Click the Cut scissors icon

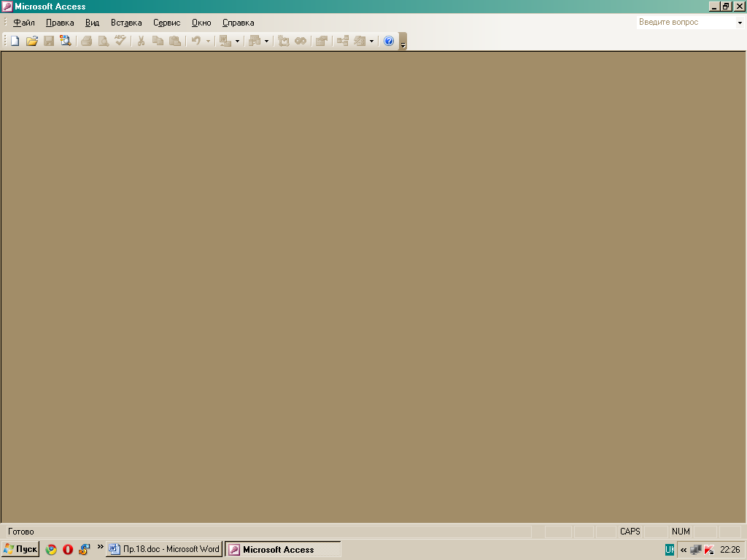pos(141,41)
